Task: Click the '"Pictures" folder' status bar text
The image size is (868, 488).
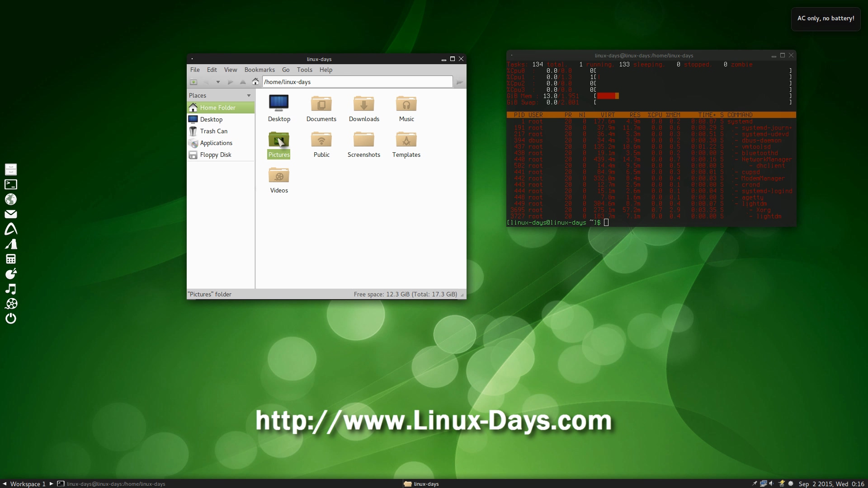Action: click(x=210, y=294)
